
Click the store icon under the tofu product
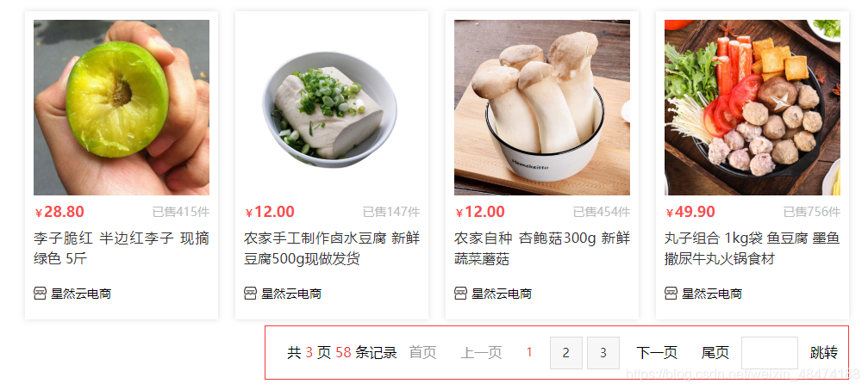pyautogui.click(x=250, y=294)
